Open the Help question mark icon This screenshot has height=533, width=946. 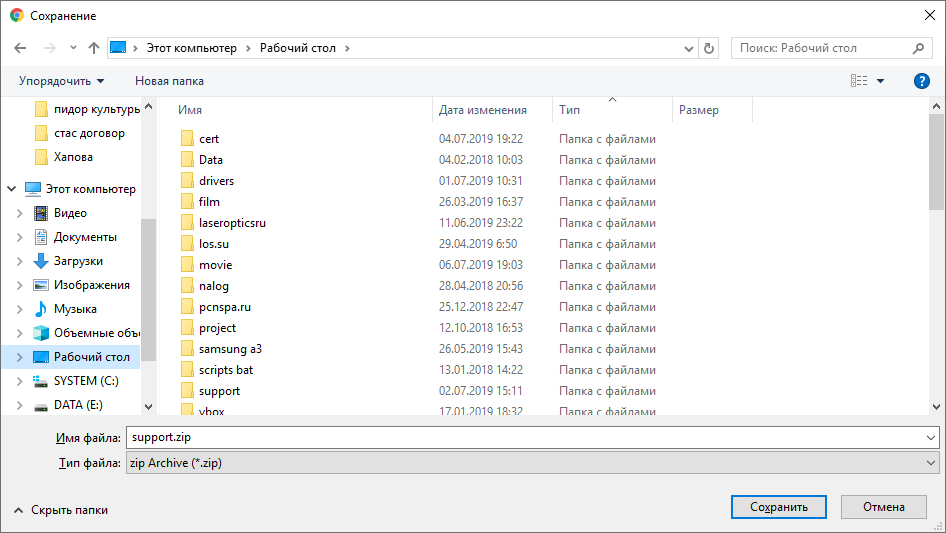(922, 81)
